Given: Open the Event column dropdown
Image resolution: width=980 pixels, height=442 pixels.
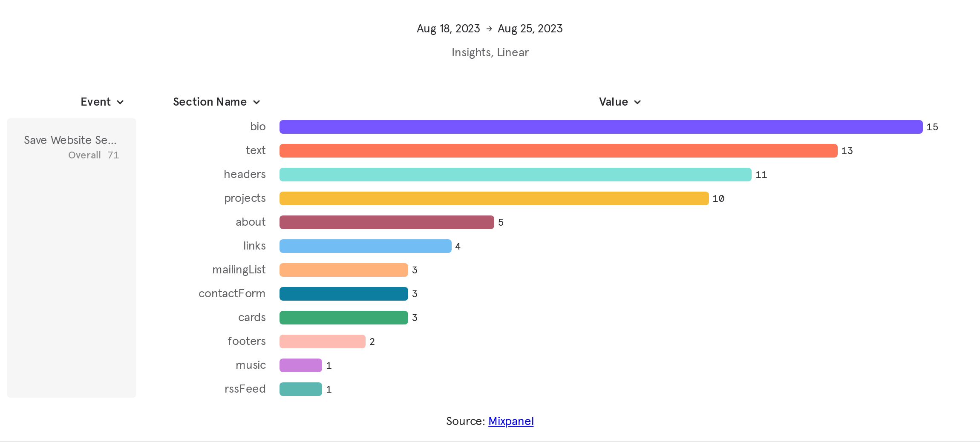Looking at the screenshot, I should [102, 102].
